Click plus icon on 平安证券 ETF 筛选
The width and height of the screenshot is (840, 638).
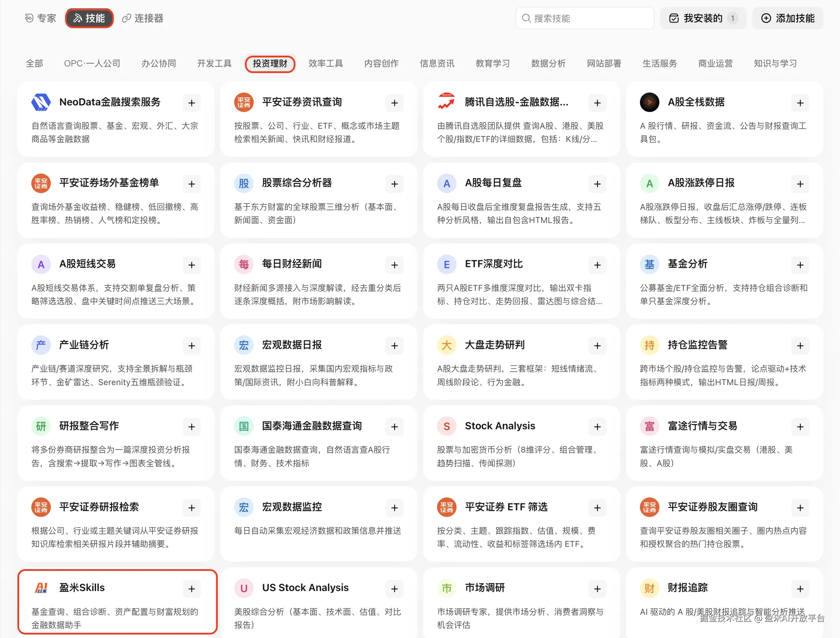pos(597,508)
